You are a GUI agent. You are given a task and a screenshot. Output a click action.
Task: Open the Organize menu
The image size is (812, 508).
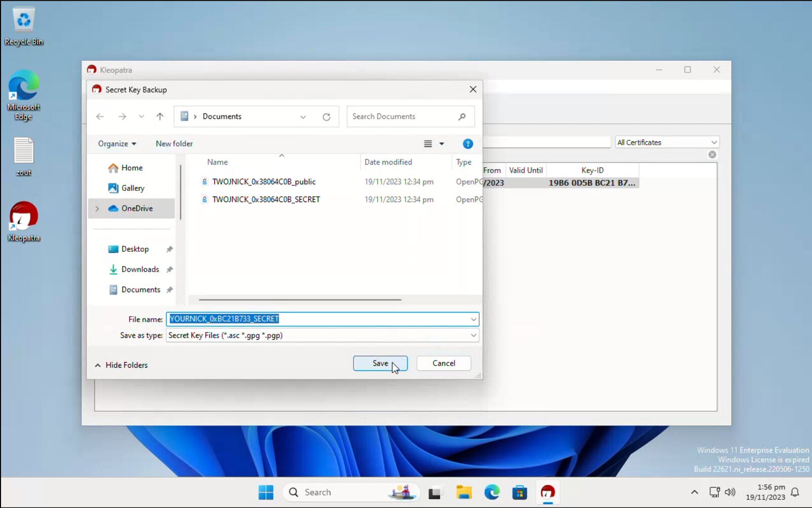click(117, 144)
